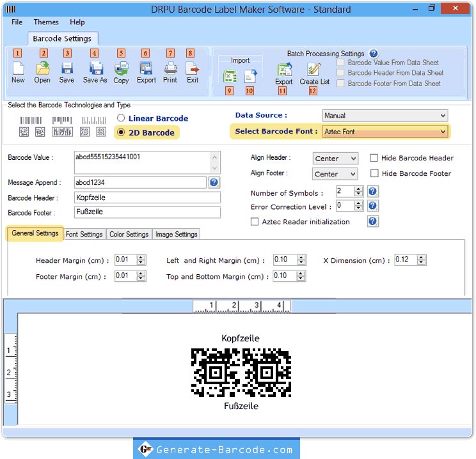Enable Hide Barcode Header checkbox

pos(374,158)
